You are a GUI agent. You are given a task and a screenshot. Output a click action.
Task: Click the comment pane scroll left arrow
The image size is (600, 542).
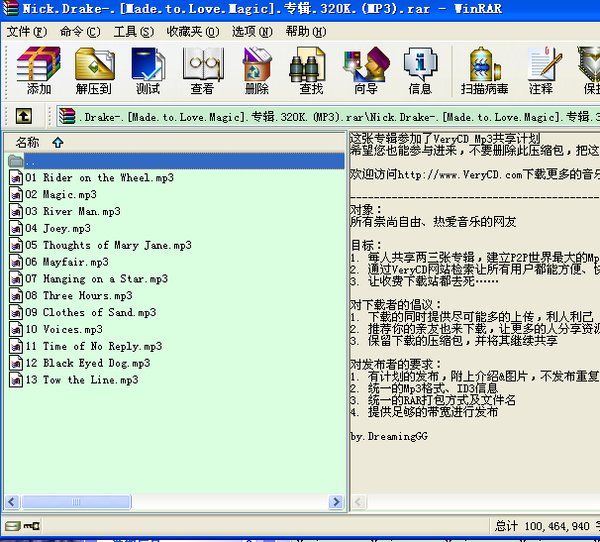coord(359,501)
